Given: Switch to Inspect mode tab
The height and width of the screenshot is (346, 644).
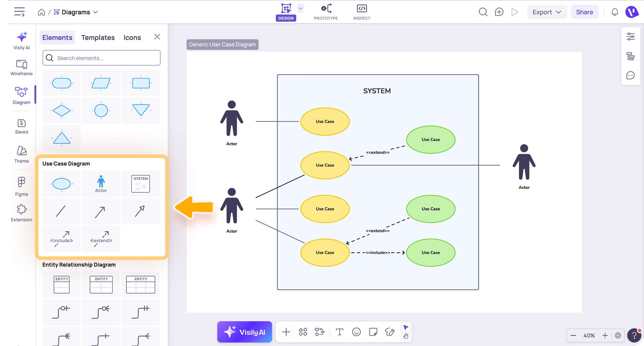Looking at the screenshot, I should (362, 12).
